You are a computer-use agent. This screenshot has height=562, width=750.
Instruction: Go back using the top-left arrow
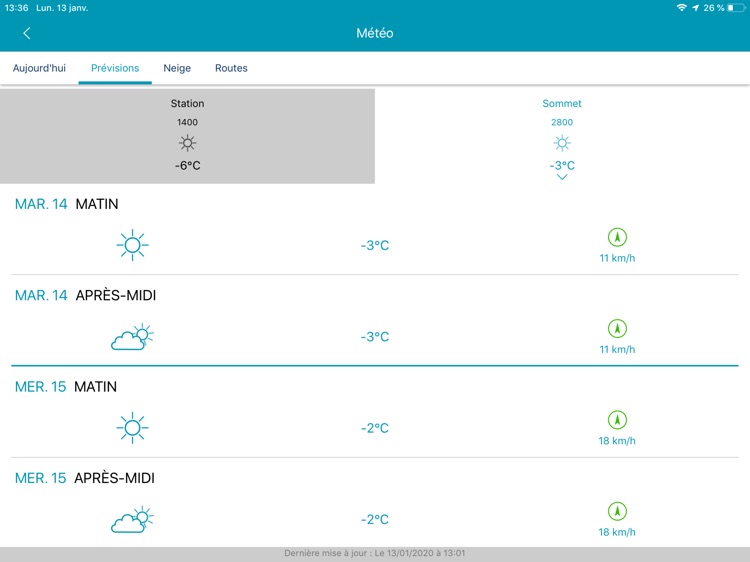(27, 33)
